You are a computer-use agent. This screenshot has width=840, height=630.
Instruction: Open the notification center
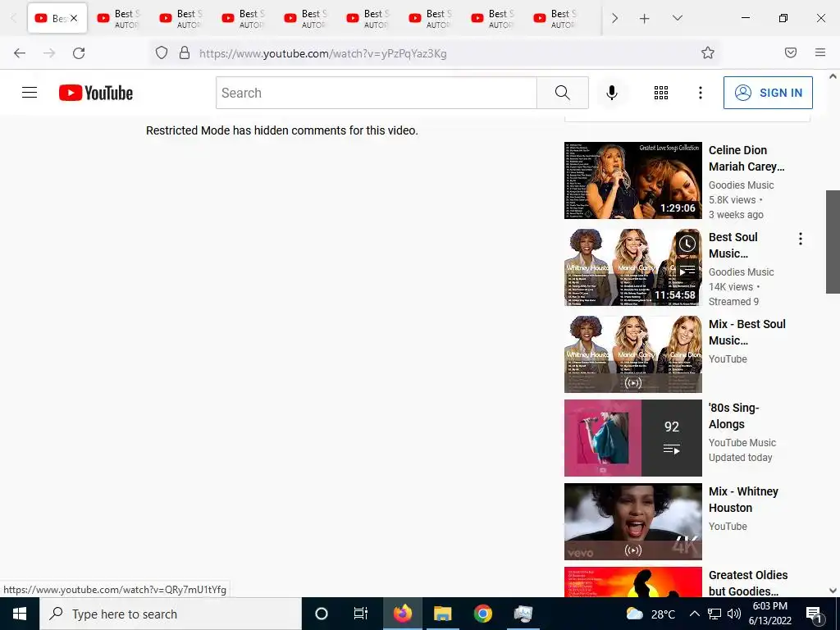[x=815, y=614]
